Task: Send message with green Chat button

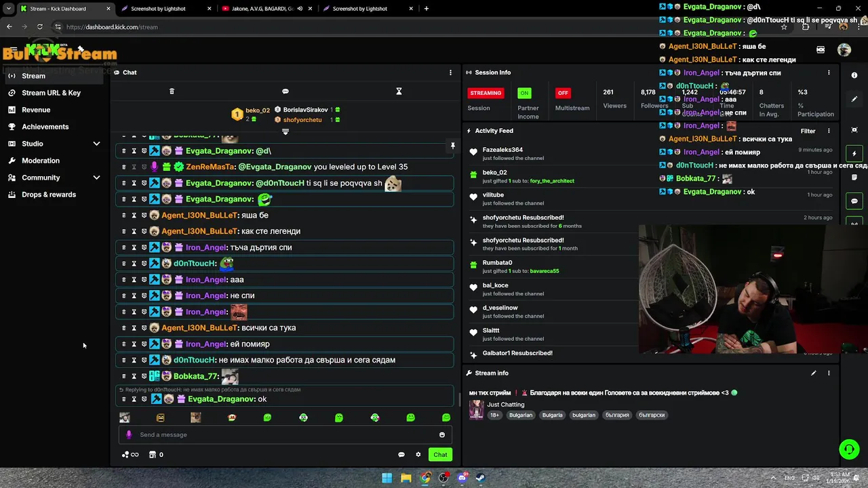Action: tap(440, 455)
